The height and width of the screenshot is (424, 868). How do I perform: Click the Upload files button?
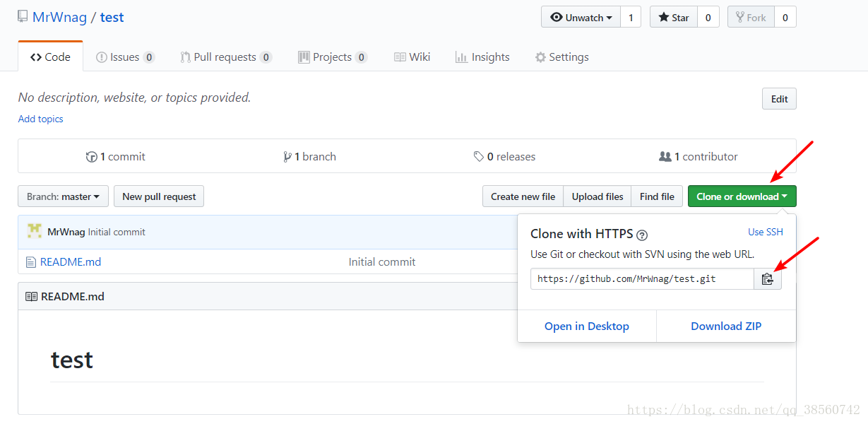point(598,196)
